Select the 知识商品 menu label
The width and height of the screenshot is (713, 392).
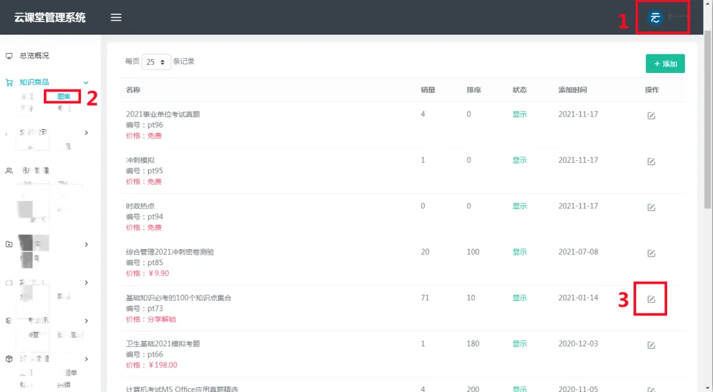(34, 82)
